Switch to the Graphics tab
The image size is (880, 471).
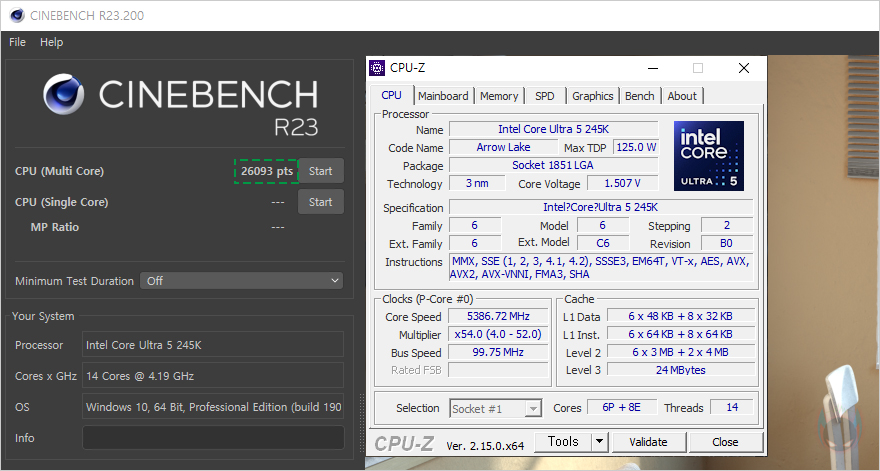coord(593,96)
